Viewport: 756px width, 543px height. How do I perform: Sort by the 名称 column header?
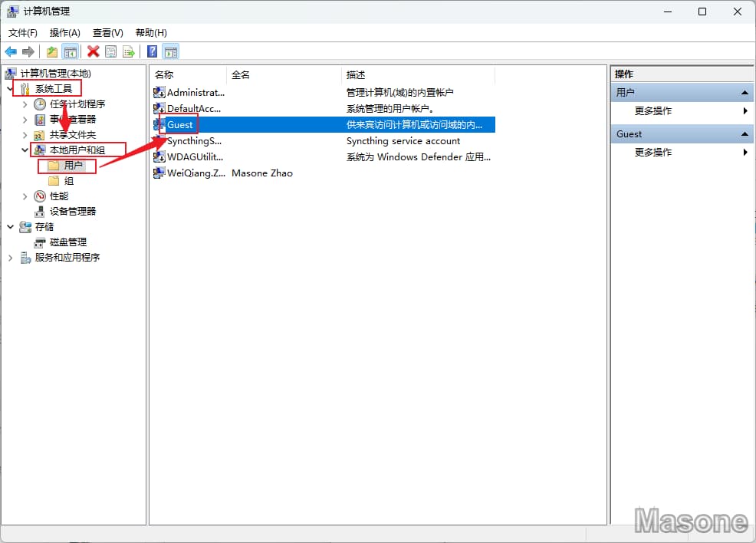[x=188, y=74]
